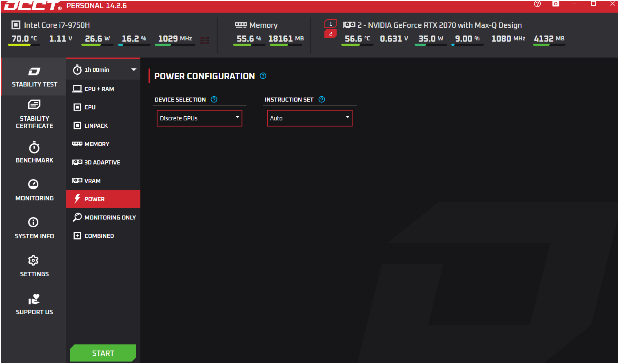Click the GPU power 35.0 W value
Viewport: 619px width, 364px height.
pyautogui.click(x=431, y=38)
